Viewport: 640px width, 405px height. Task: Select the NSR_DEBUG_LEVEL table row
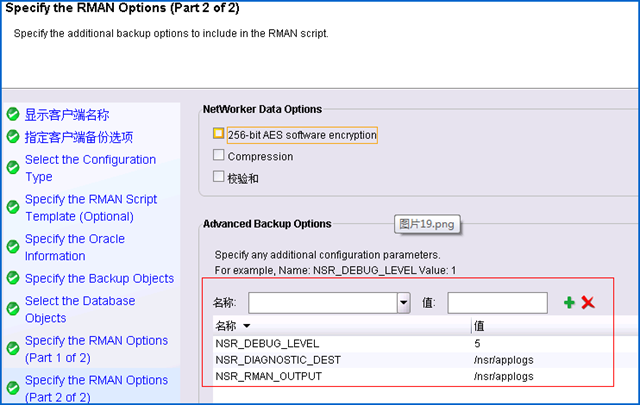pyautogui.click(x=426, y=343)
